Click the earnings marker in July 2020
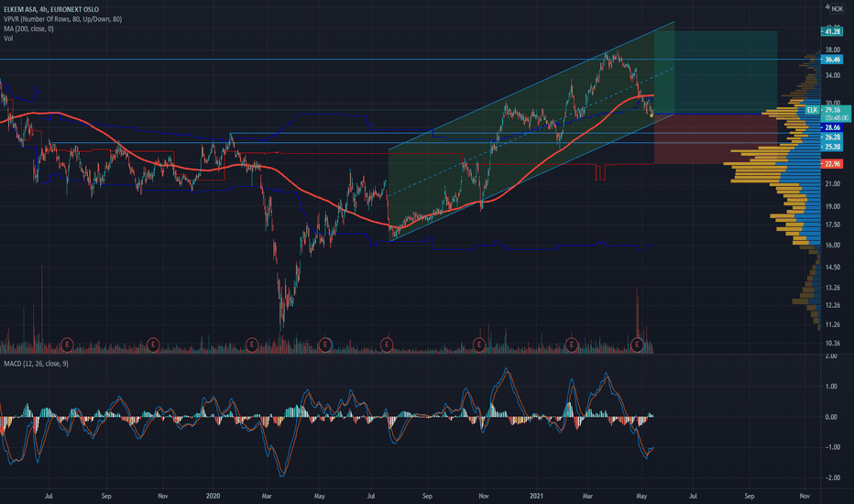 [x=386, y=345]
